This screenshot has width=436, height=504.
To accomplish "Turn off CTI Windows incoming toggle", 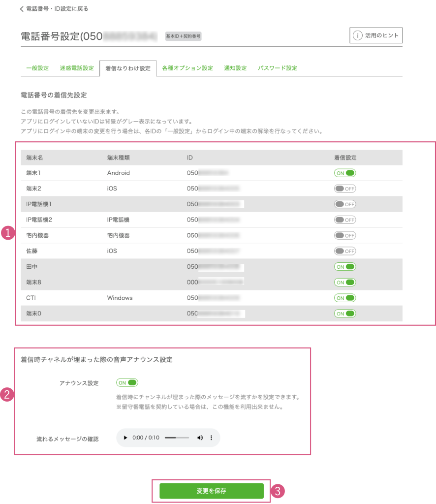I will click(x=344, y=298).
